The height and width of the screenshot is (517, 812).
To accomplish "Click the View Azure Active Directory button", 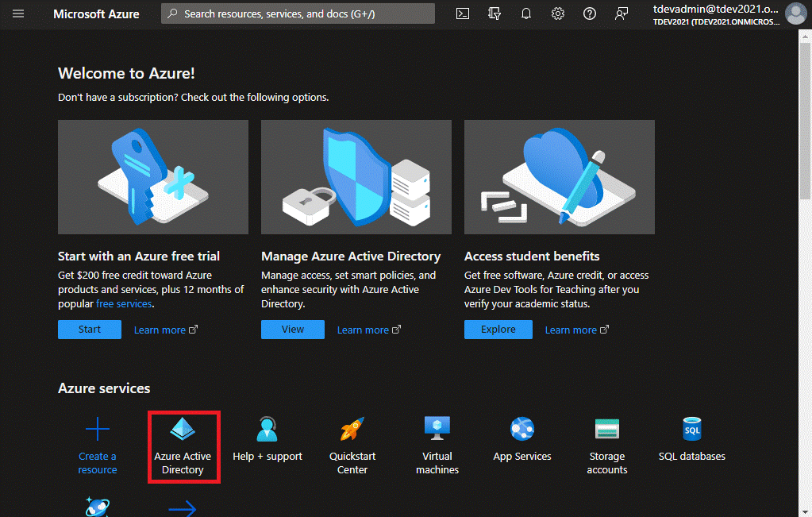I will click(293, 330).
